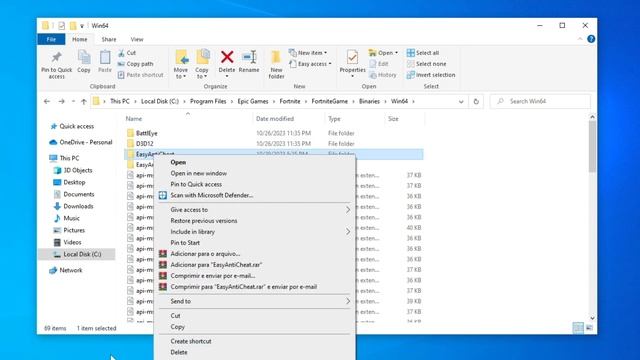
Task: Click Cut in the ribbon Clipboard group
Action: pos(127,53)
